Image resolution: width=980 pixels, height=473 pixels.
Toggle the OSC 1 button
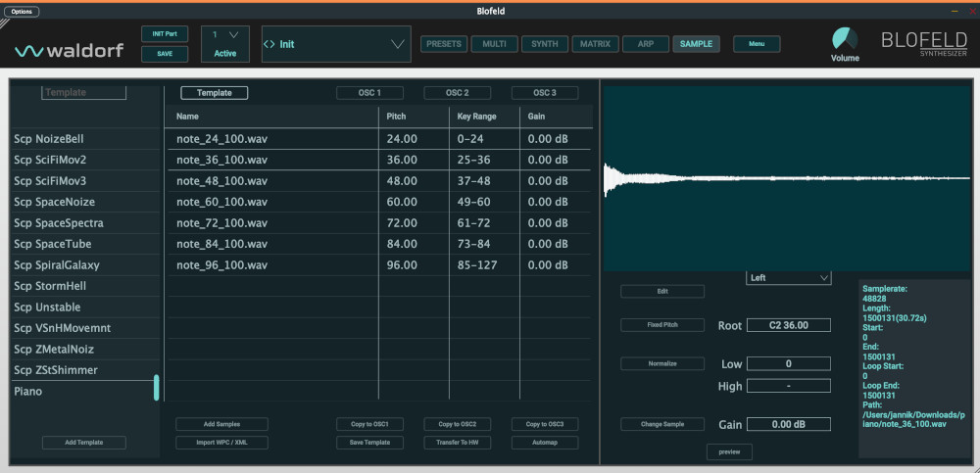pos(369,93)
